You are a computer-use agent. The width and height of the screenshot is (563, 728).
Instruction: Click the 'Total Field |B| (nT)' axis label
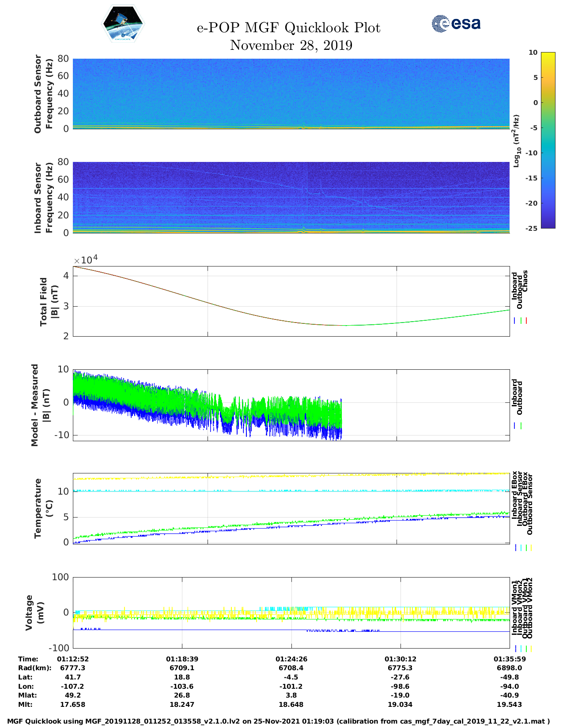pos(49,302)
